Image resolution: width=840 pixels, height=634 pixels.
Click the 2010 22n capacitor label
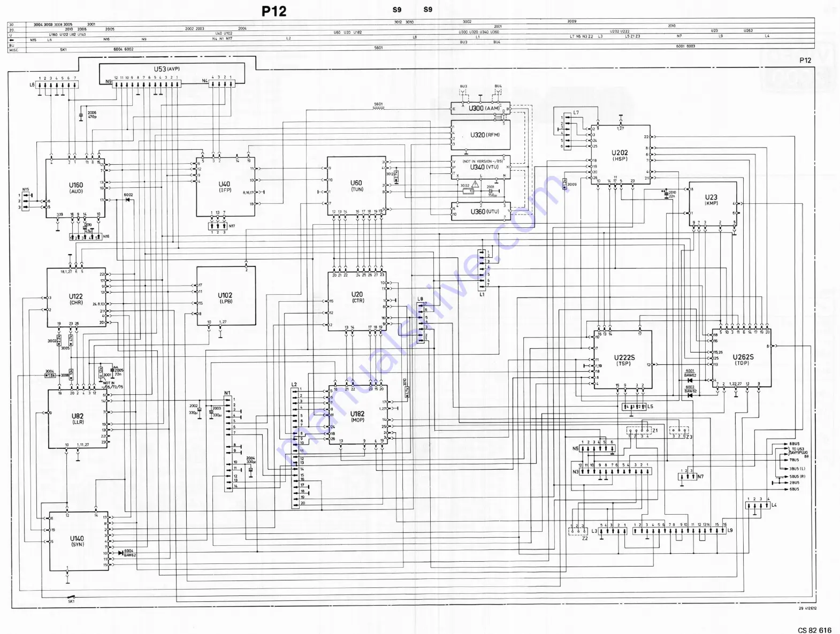(x=672, y=194)
